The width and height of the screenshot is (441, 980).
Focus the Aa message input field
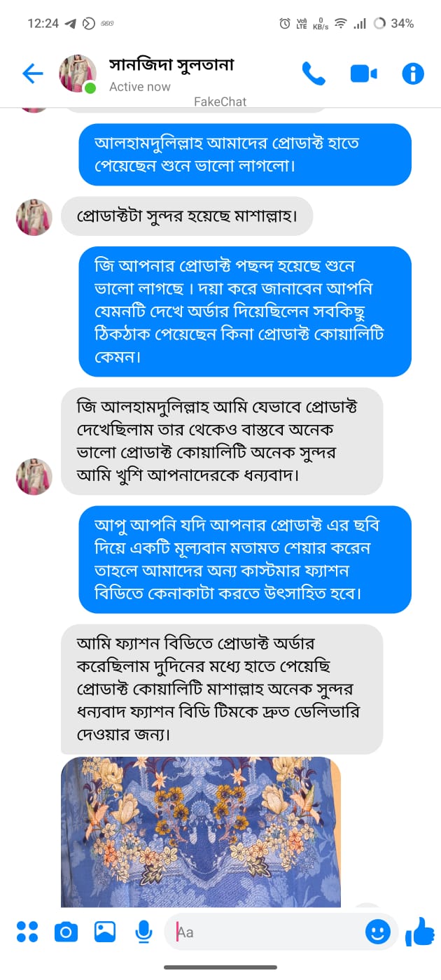(266, 932)
